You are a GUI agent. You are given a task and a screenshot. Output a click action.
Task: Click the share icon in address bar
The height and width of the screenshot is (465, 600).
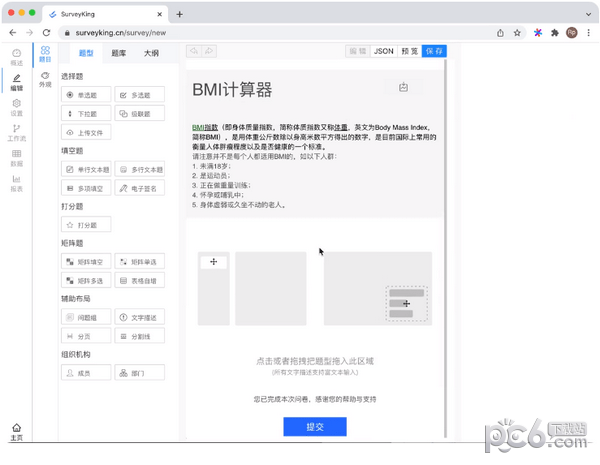point(500,33)
